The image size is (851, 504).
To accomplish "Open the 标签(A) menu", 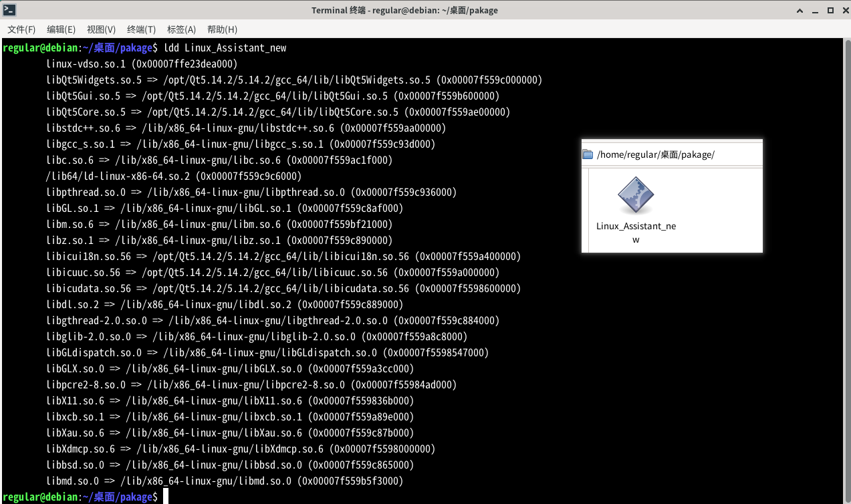I will 182,29.
